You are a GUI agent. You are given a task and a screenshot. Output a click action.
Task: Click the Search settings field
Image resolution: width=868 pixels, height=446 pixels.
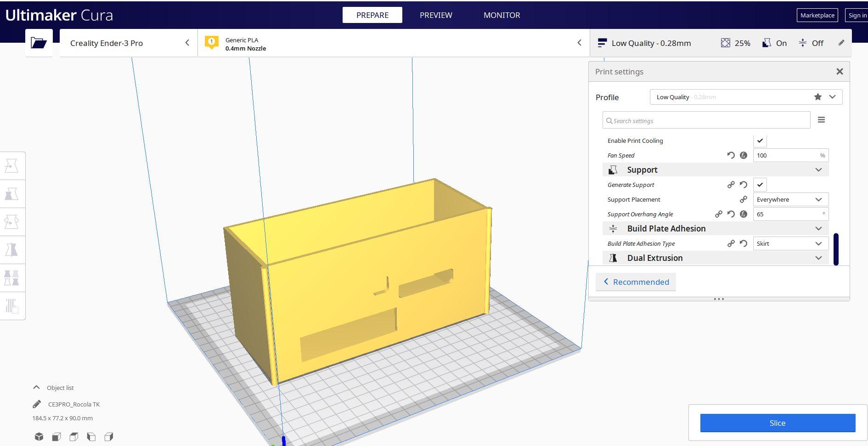point(706,120)
